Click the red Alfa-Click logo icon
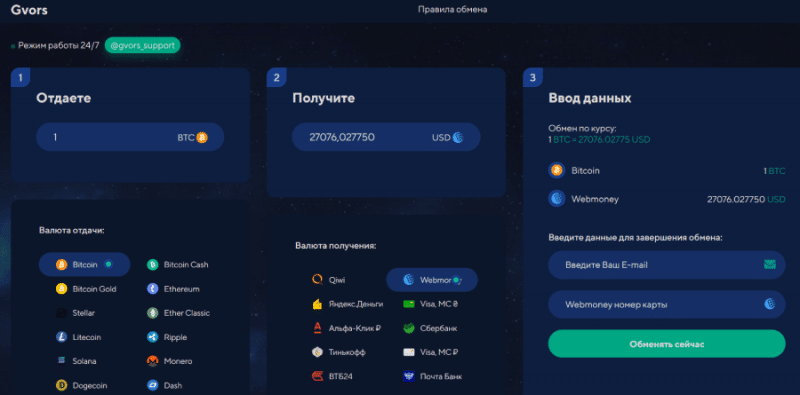This screenshot has width=800, height=395. pyautogui.click(x=317, y=328)
